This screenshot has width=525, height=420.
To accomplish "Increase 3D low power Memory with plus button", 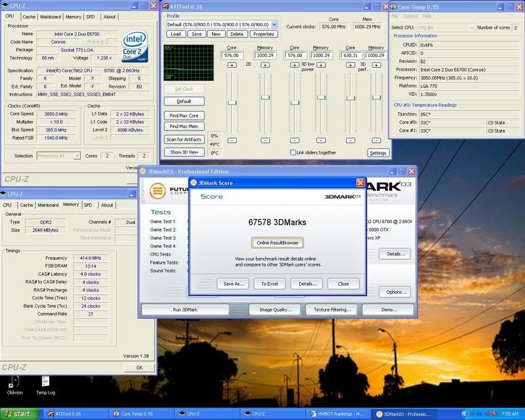I will click(x=321, y=65).
